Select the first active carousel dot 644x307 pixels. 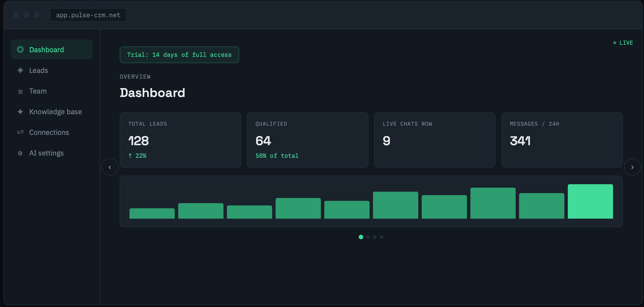tap(361, 237)
